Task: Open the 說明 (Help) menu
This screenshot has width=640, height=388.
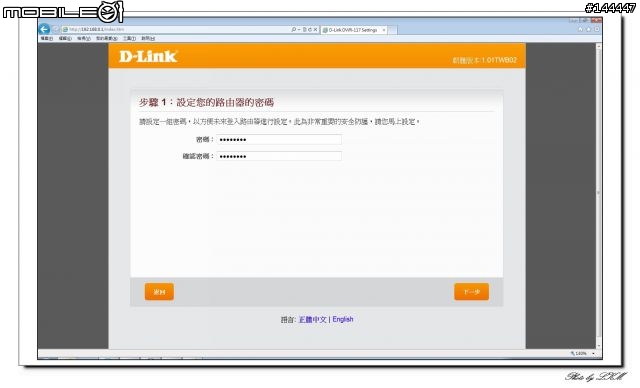Action: pos(148,38)
